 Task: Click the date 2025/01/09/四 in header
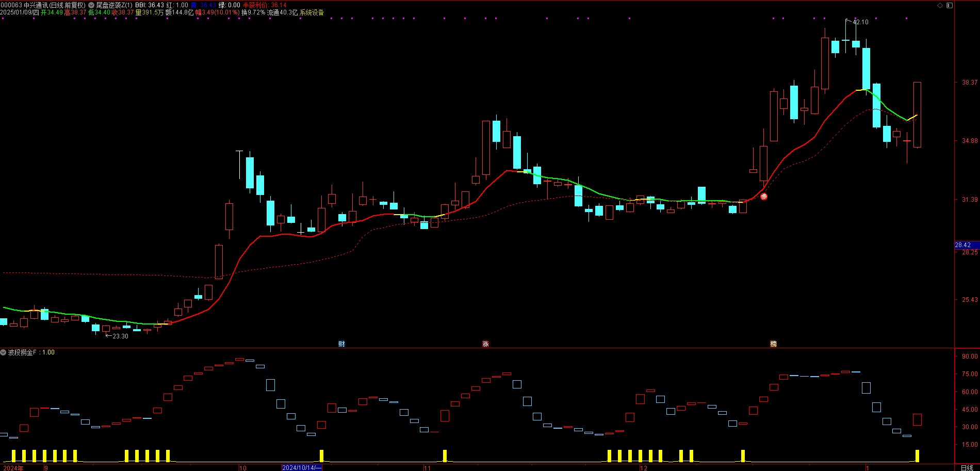click(x=20, y=12)
